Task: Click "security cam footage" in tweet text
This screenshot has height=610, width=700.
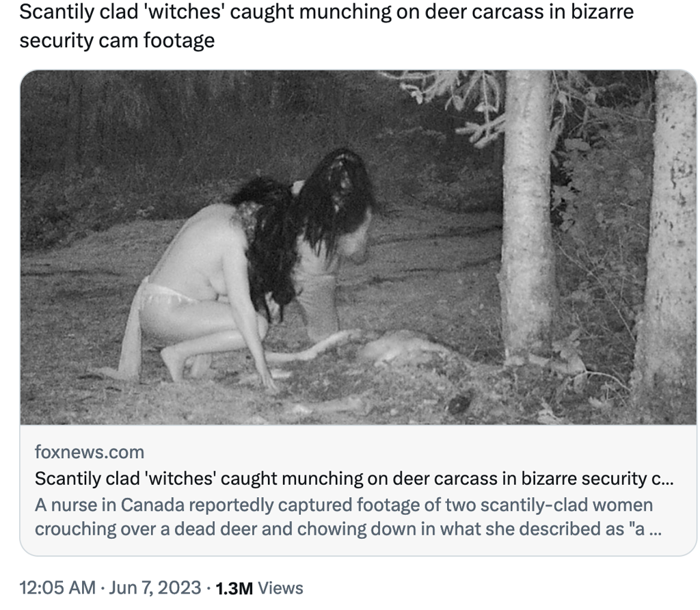Action: 117,40
